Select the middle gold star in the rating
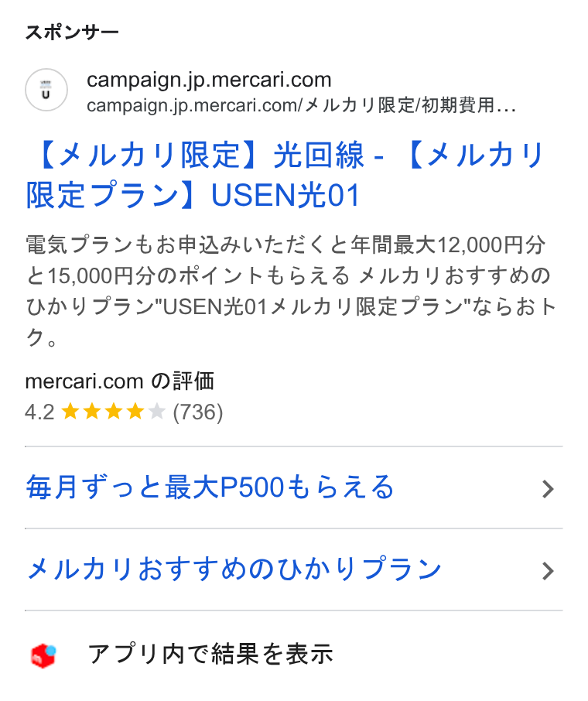This screenshot has height=701, width=588. (114, 412)
